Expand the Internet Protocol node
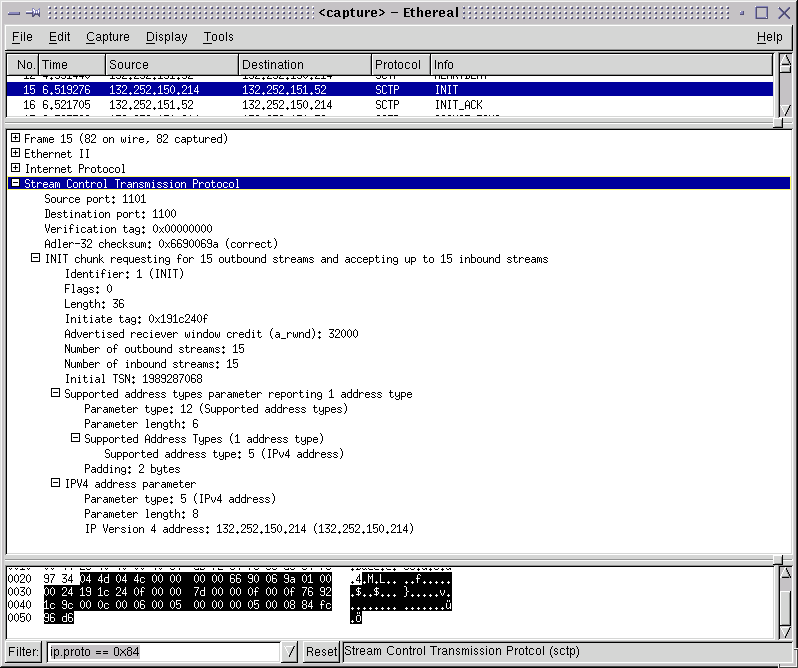 click(x=15, y=169)
